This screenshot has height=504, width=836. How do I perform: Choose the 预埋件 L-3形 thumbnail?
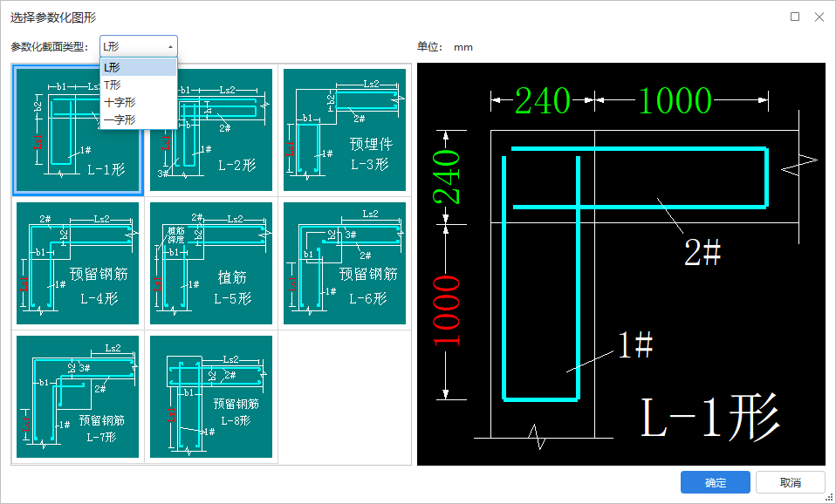click(x=345, y=129)
